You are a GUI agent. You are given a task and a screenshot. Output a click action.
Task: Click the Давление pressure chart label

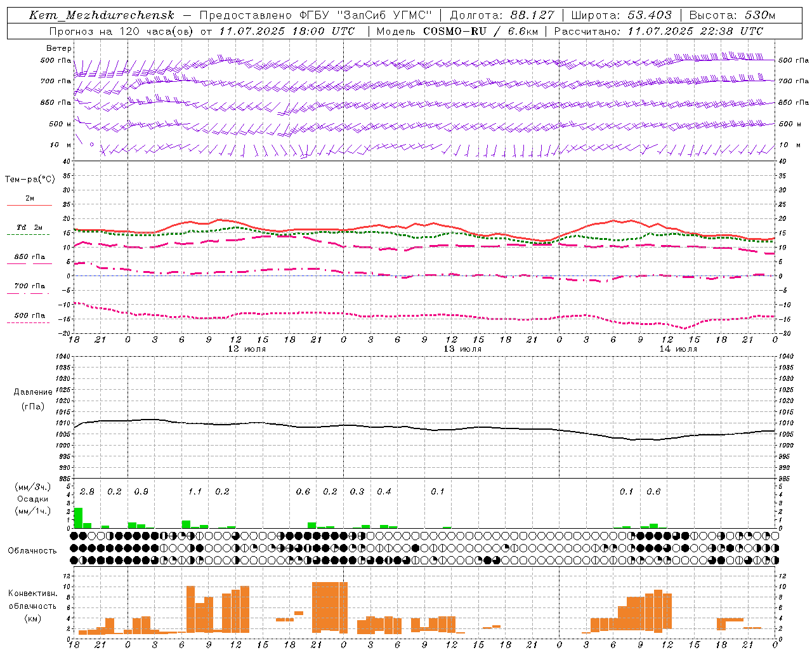[x=33, y=392]
